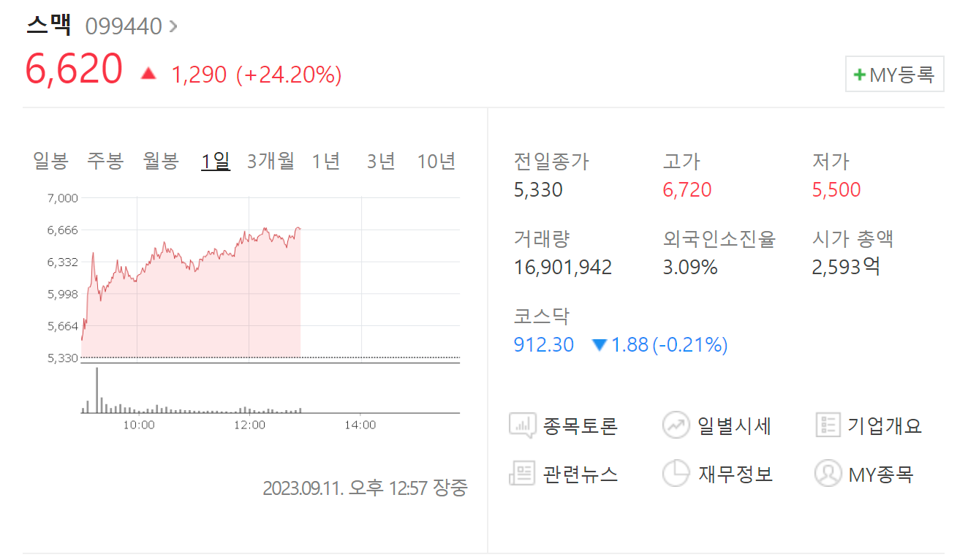Click the +MY등록 registration button
This screenshot has width=968, height=560.
click(x=894, y=74)
